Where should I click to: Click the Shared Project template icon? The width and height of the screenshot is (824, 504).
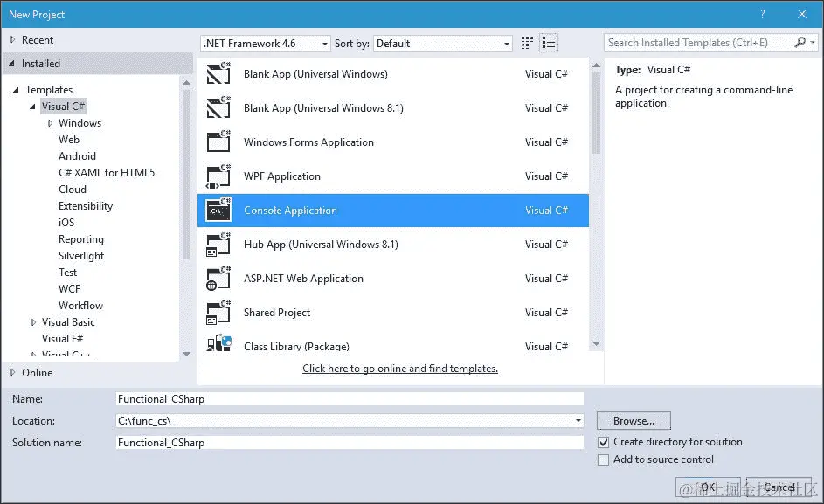coord(218,313)
